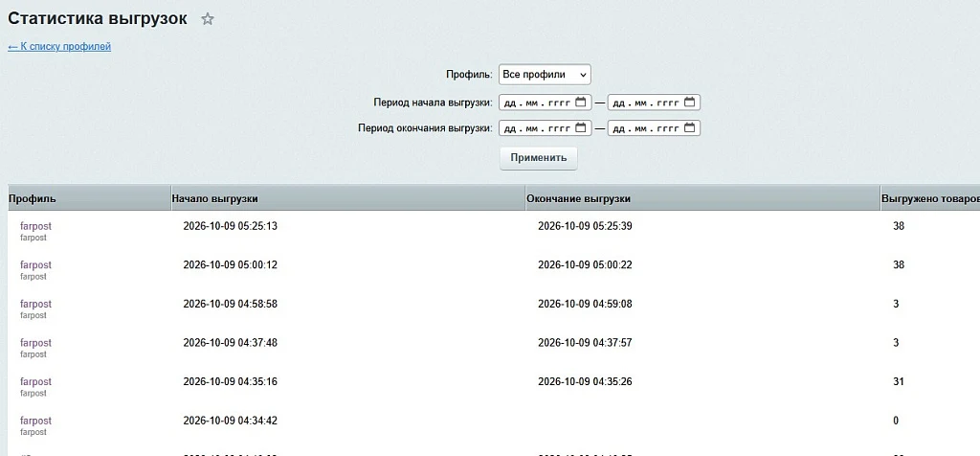Select start time 2026-10-09 05:00:12
The height and width of the screenshot is (456, 980).
coord(230,265)
